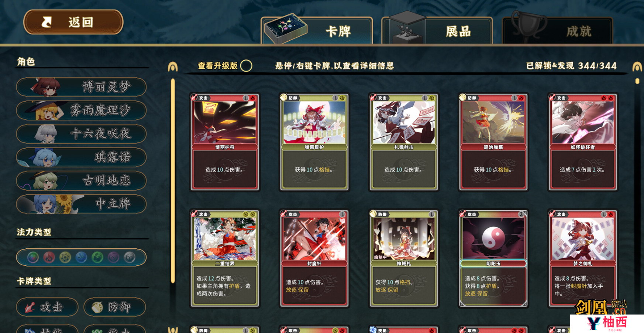Choose the yellow gear-shaped mana icon
Screen dimensions: 644x333
(65, 257)
